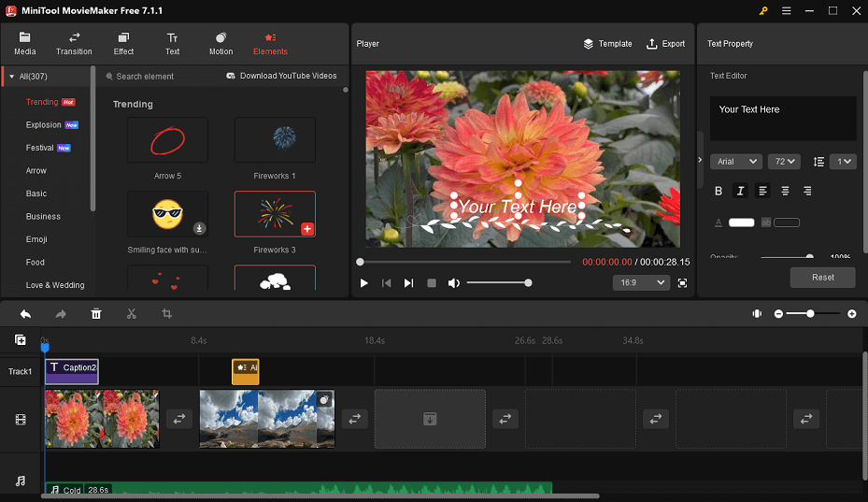Viewport: 868px width, 502px height.
Task: Open the hamburger main menu
Action: pyautogui.click(x=786, y=10)
